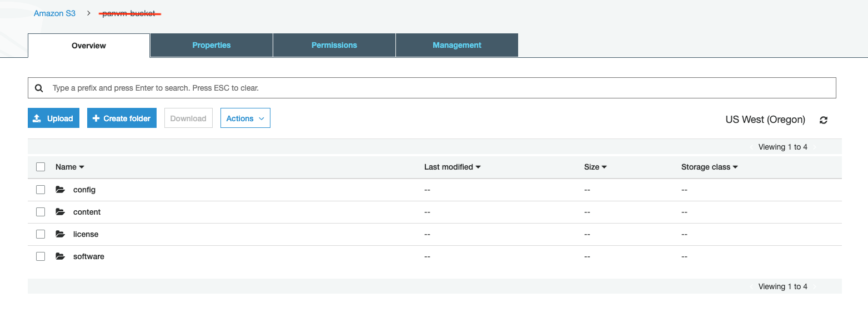Viewport: 868px width, 332px height.
Task: Click the Create folder plus icon
Action: pyautogui.click(x=96, y=118)
